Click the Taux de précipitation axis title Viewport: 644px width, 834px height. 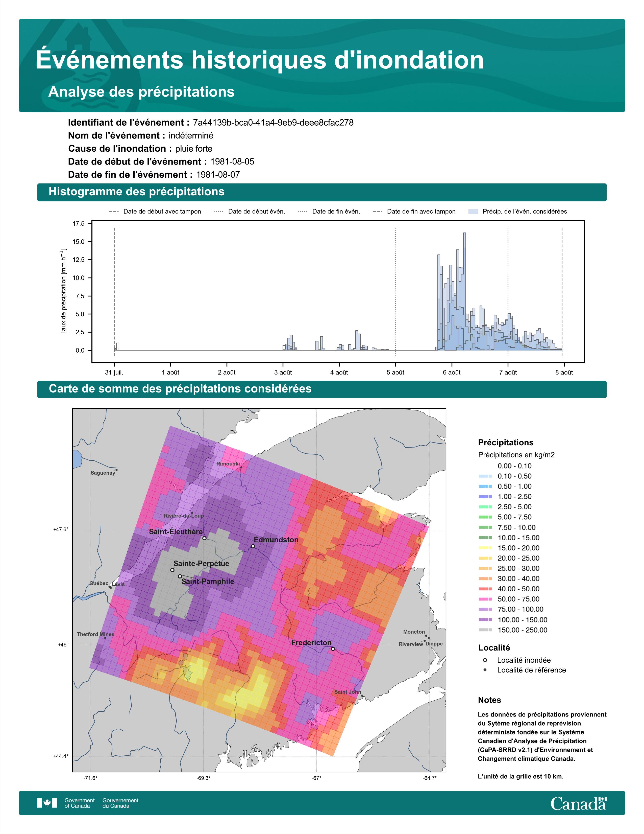(63, 292)
